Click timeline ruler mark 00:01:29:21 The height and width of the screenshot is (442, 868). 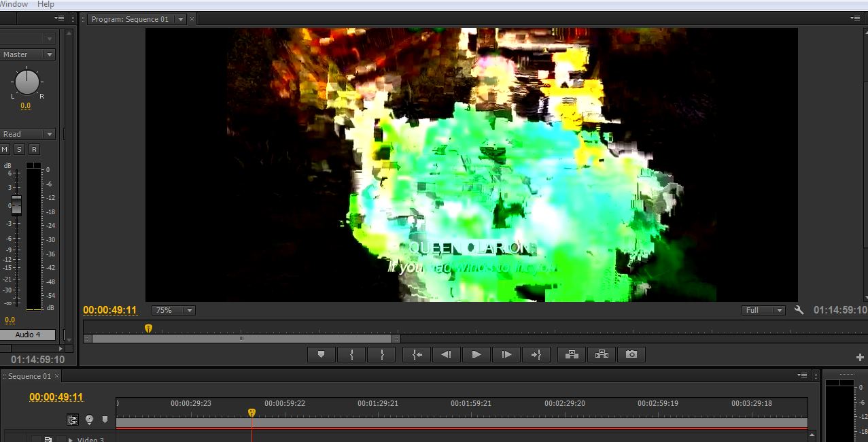pos(378,403)
